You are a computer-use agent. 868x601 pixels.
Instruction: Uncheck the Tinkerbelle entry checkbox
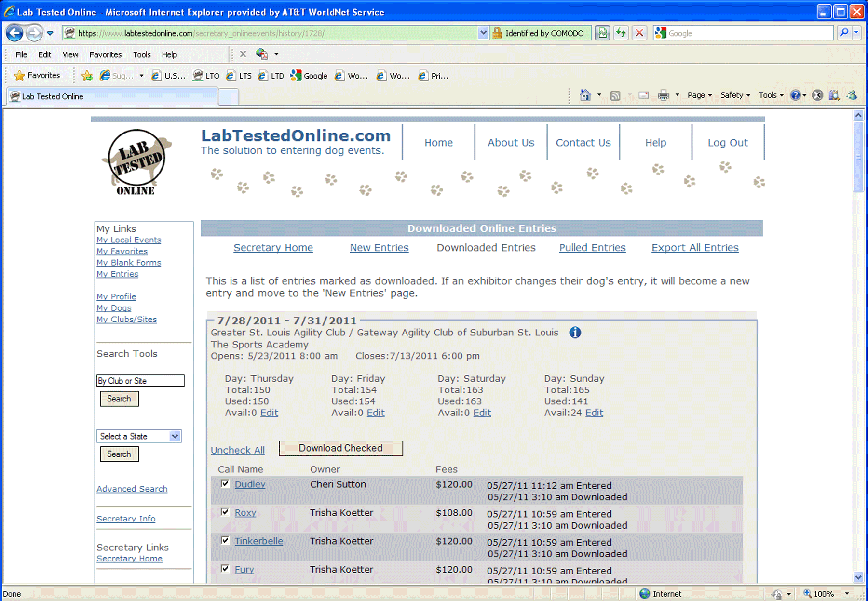(225, 540)
